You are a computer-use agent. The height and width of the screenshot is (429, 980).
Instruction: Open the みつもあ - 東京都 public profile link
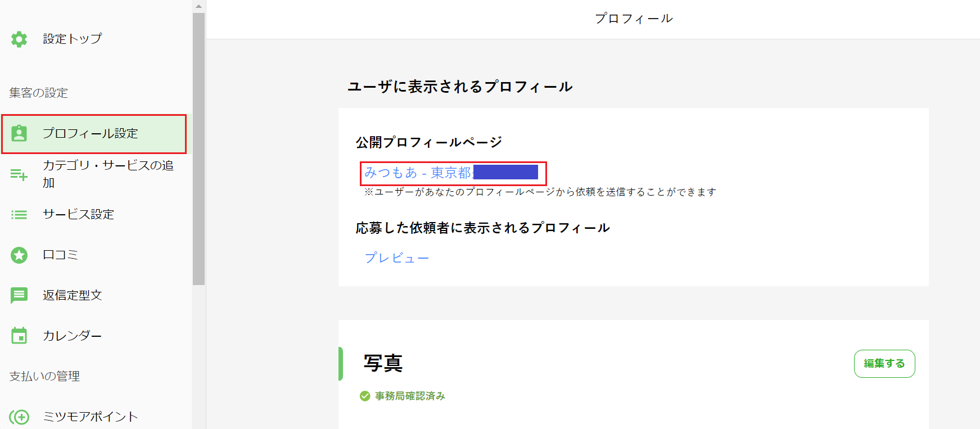tap(418, 173)
